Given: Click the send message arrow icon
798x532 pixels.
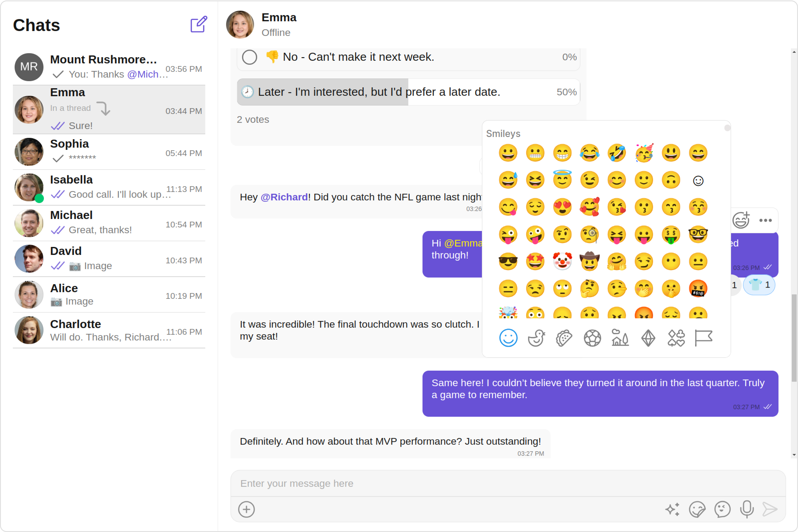Looking at the screenshot, I should point(769,509).
